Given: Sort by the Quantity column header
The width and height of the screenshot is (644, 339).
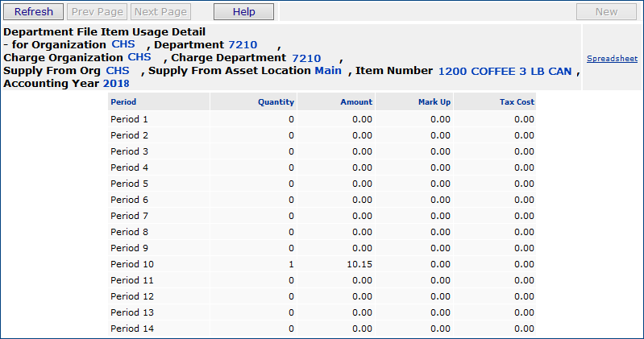Looking at the screenshot, I should pyautogui.click(x=276, y=102).
